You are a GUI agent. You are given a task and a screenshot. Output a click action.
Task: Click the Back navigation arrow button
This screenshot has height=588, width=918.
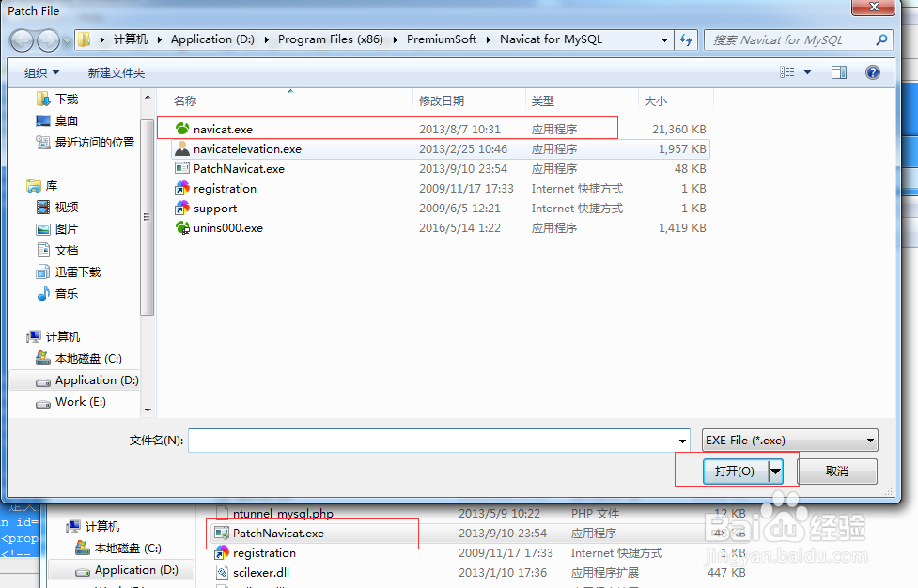pyautogui.click(x=23, y=40)
